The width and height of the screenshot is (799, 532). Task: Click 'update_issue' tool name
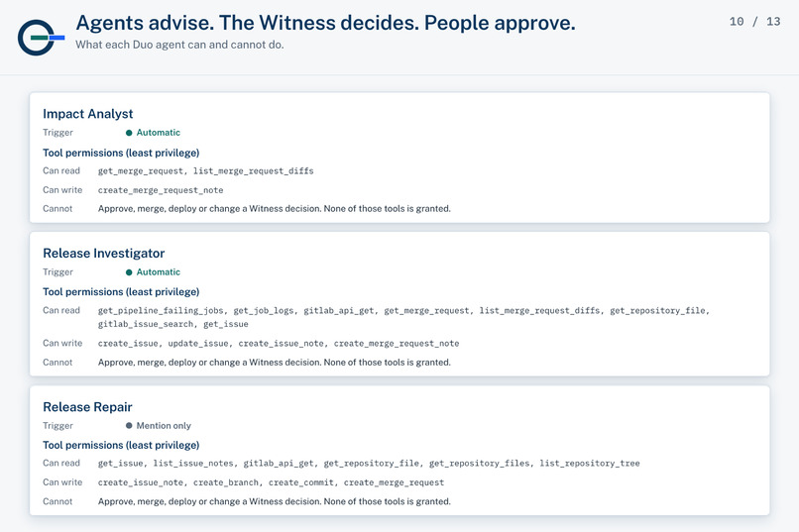pyautogui.click(x=198, y=344)
